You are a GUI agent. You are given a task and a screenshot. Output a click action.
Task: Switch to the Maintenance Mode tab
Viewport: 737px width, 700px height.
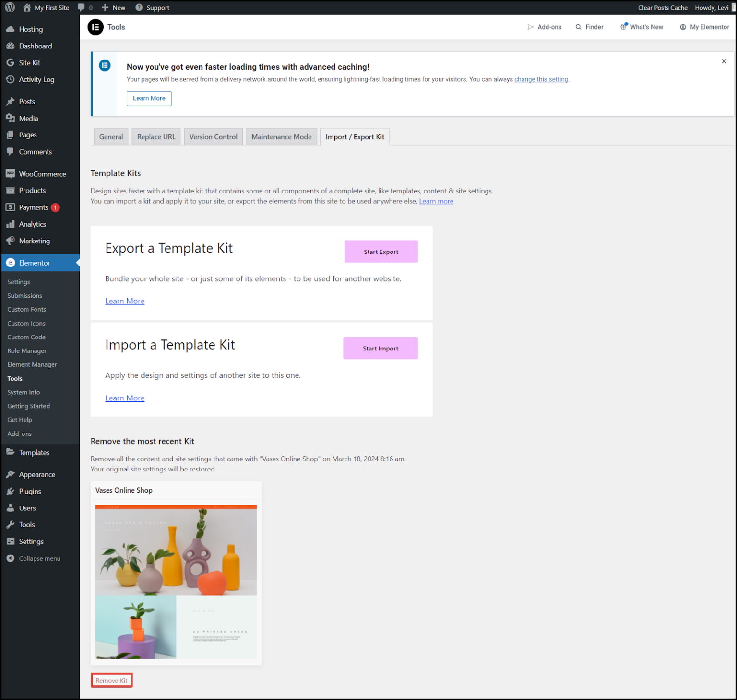281,136
